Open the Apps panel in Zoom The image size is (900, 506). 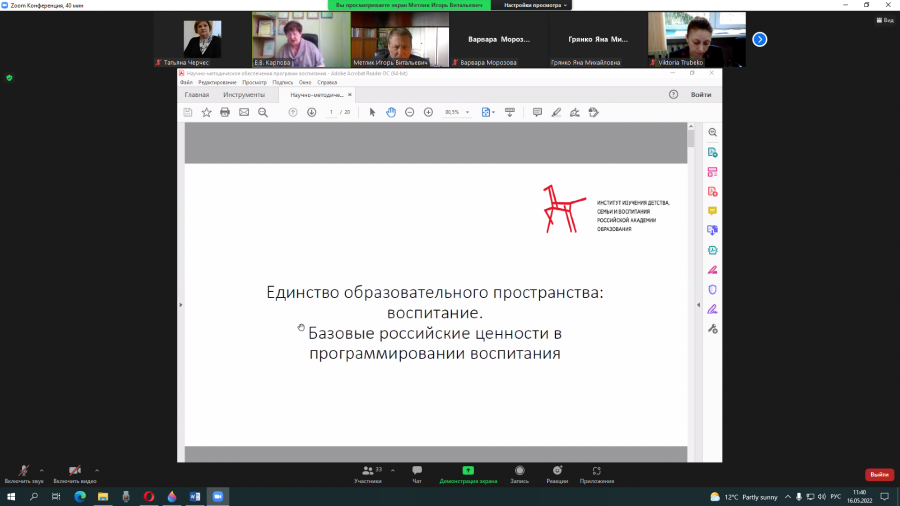[x=596, y=470]
